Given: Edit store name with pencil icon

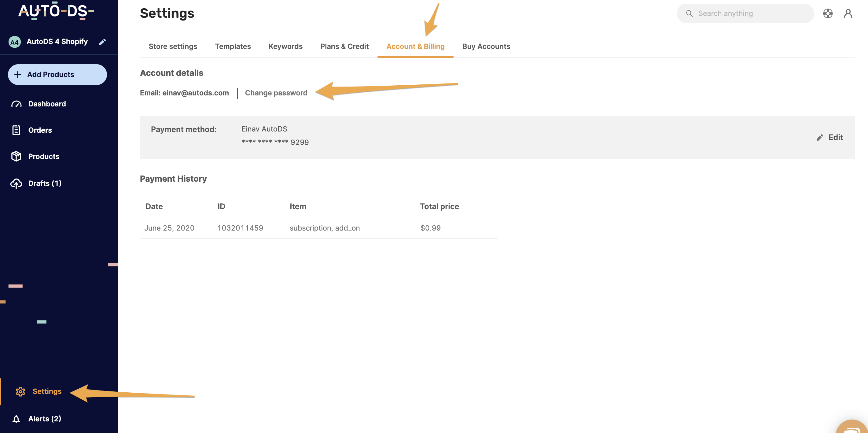Looking at the screenshot, I should (102, 42).
